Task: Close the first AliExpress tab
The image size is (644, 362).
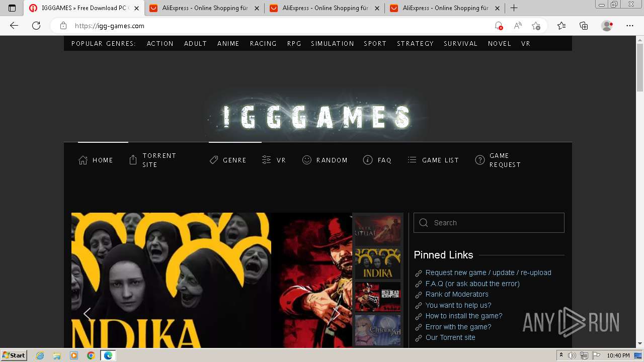Action: pyautogui.click(x=257, y=8)
